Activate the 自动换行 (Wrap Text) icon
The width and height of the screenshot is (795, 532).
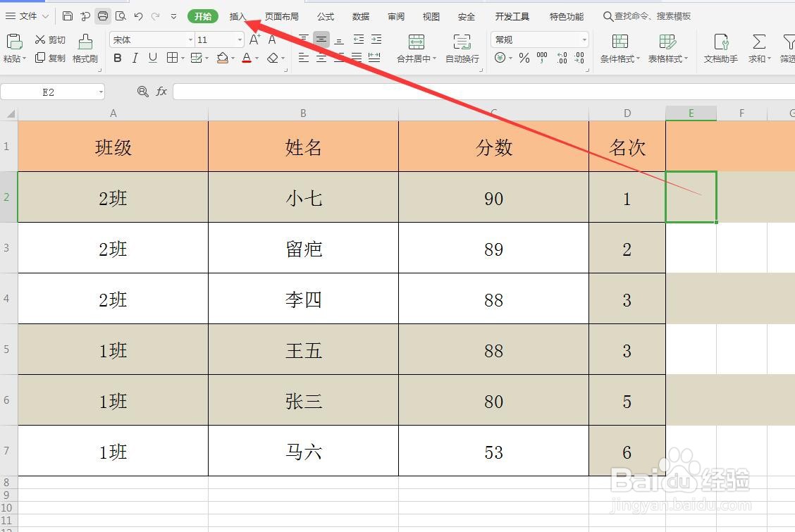tap(462, 49)
